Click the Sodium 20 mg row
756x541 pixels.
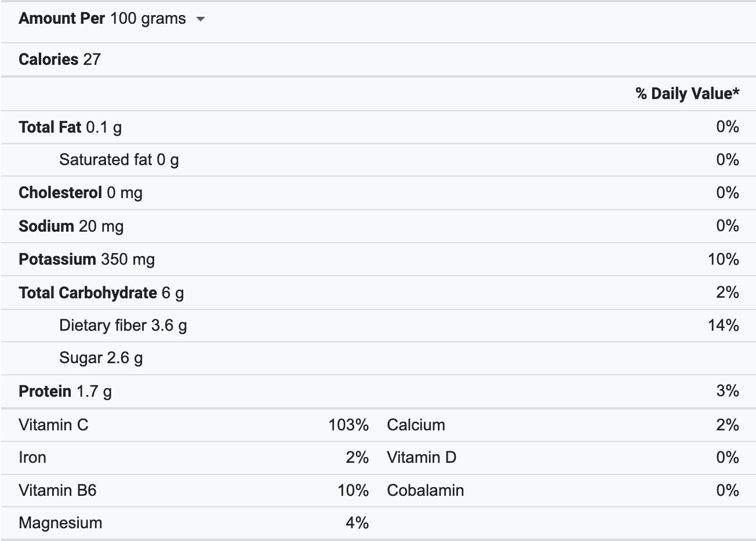(x=71, y=226)
